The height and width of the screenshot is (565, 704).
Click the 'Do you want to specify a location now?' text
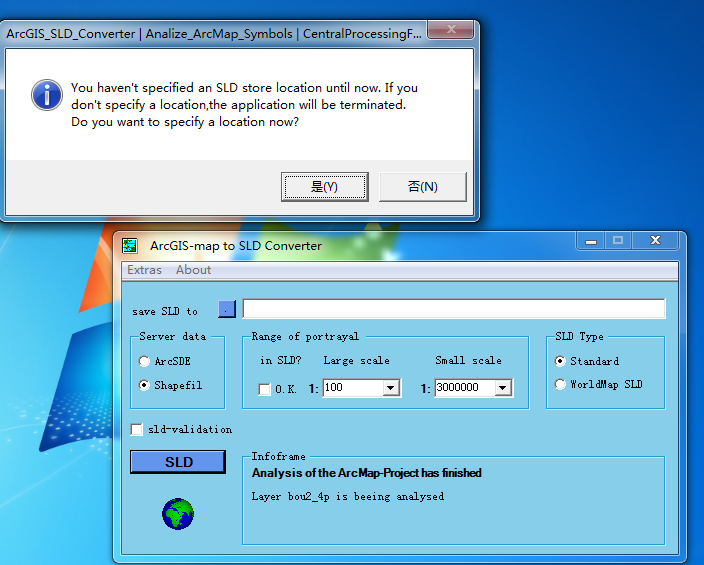click(x=185, y=122)
